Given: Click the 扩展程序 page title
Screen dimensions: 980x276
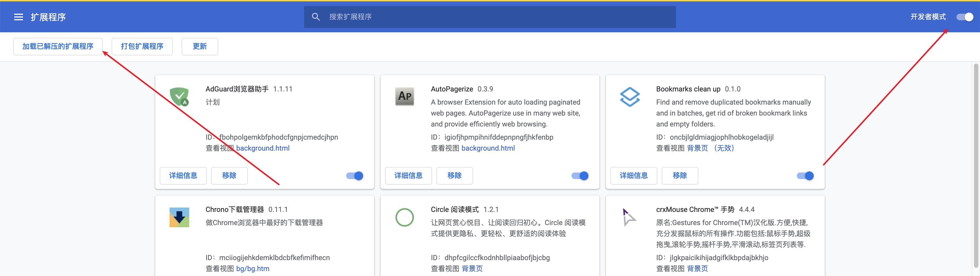Looking at the screenshot, I should (48, 17).
